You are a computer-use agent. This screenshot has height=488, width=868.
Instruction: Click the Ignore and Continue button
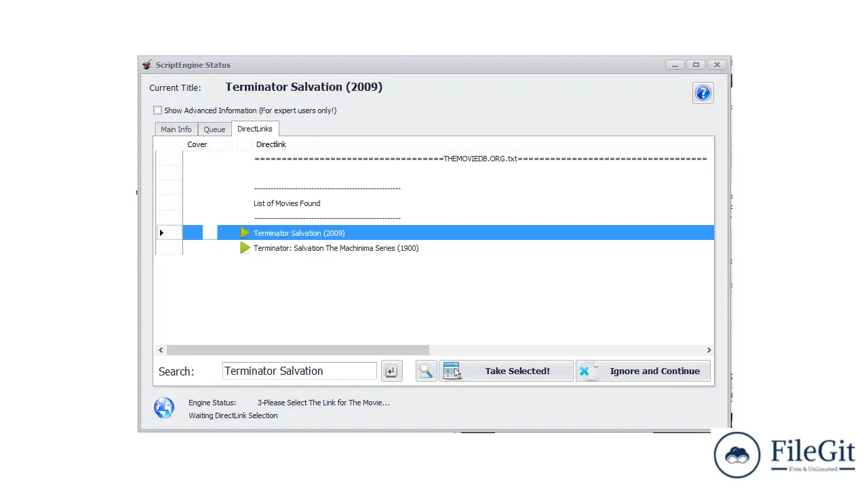click(x=643, y=371)
